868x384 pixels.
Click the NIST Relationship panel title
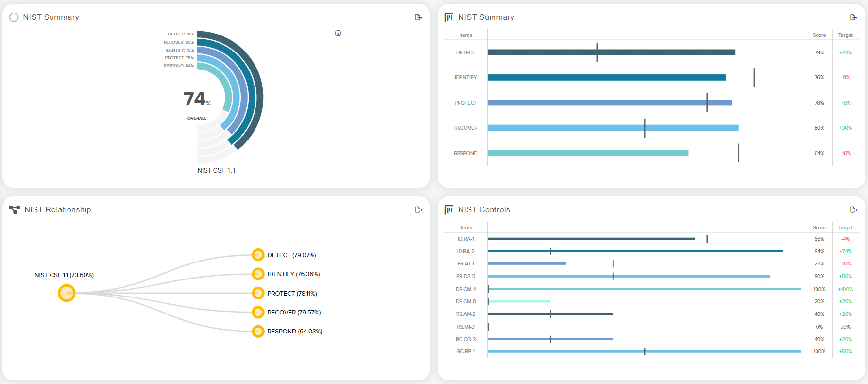tap(58, 209)
